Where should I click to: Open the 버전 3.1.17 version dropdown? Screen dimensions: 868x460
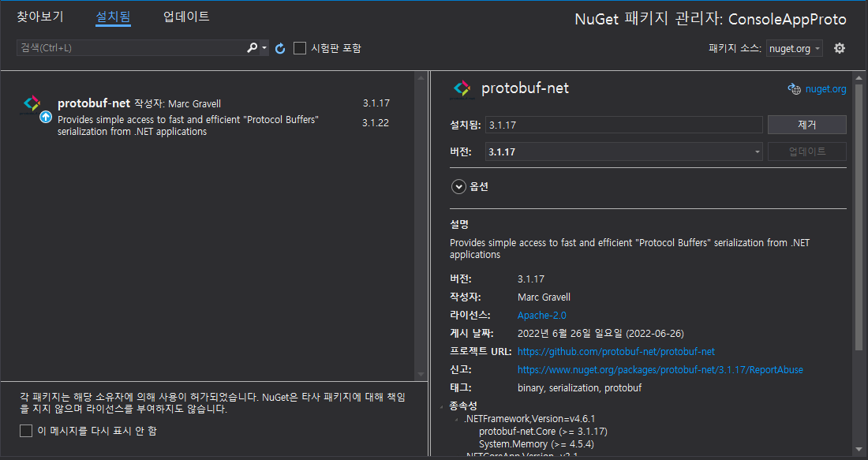[x=623, y=151]
